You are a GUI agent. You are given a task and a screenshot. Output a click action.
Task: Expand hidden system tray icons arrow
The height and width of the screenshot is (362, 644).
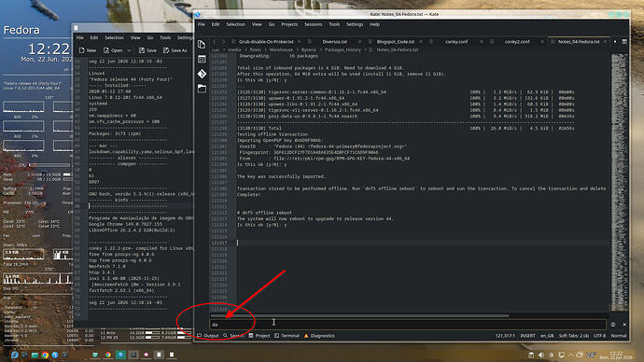[571, 355]
